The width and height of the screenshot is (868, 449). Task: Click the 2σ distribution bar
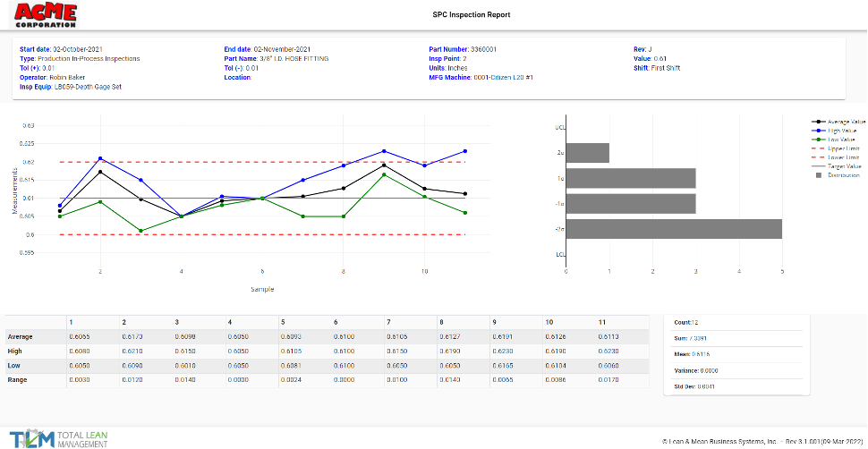[x=588, y=153]
